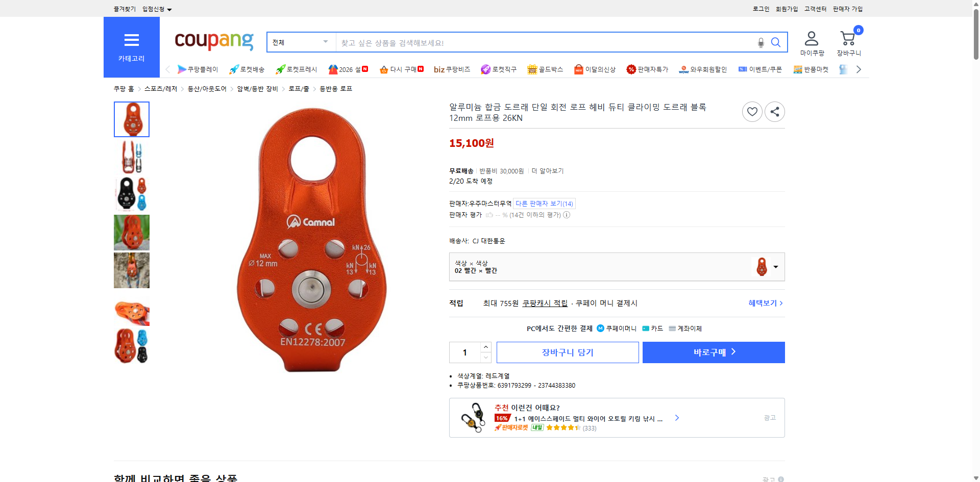Go to 마이쿠팡 menu
The width and height of the screenshot is (980, 482).
coord(811,42)
